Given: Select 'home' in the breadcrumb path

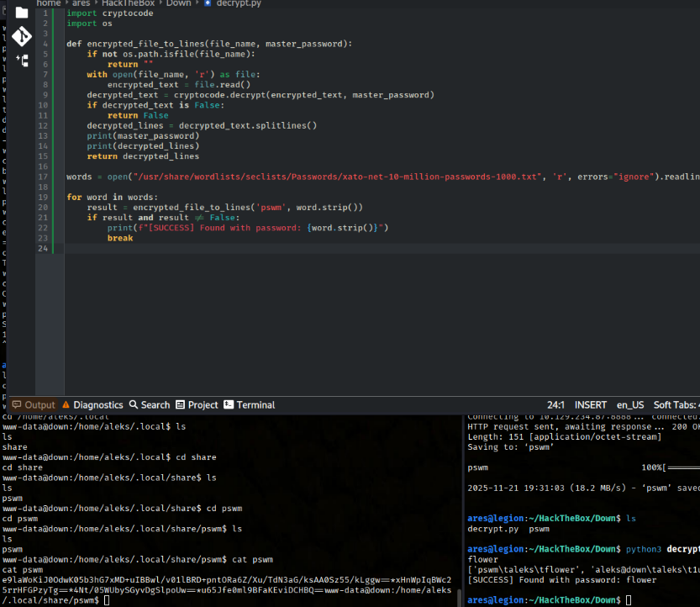Looking at the screenshot, I should pyautogui.click(x=49, y=3).
